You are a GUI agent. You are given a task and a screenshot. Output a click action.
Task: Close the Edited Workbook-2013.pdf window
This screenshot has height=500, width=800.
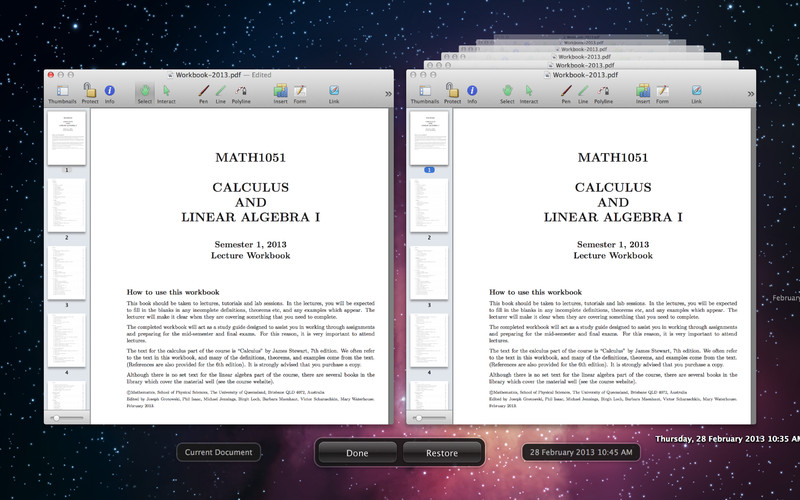51,74
